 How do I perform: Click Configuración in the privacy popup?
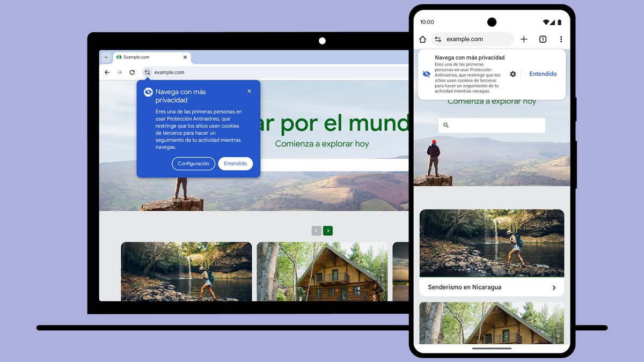[x=193, y=164]
